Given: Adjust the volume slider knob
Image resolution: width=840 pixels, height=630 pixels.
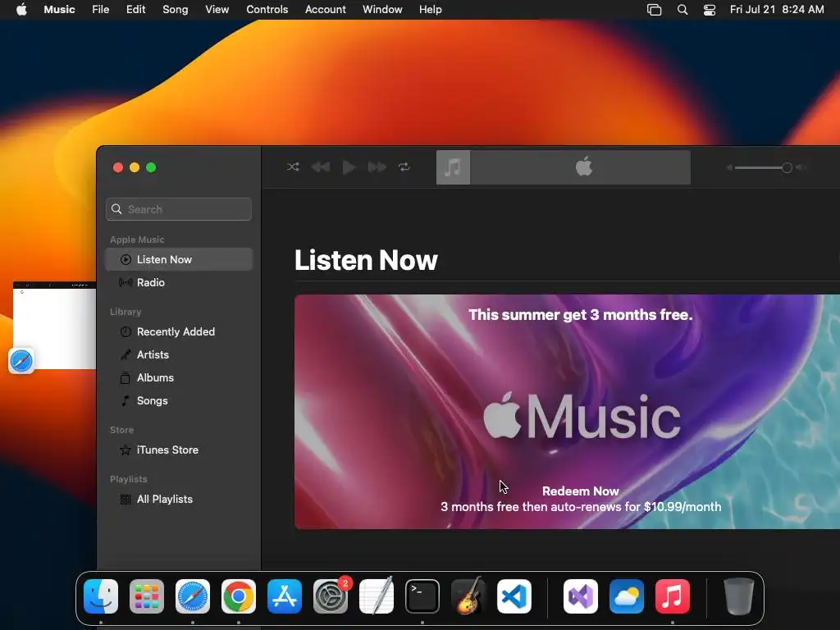Looking at the screenshot, I should 787,167.
